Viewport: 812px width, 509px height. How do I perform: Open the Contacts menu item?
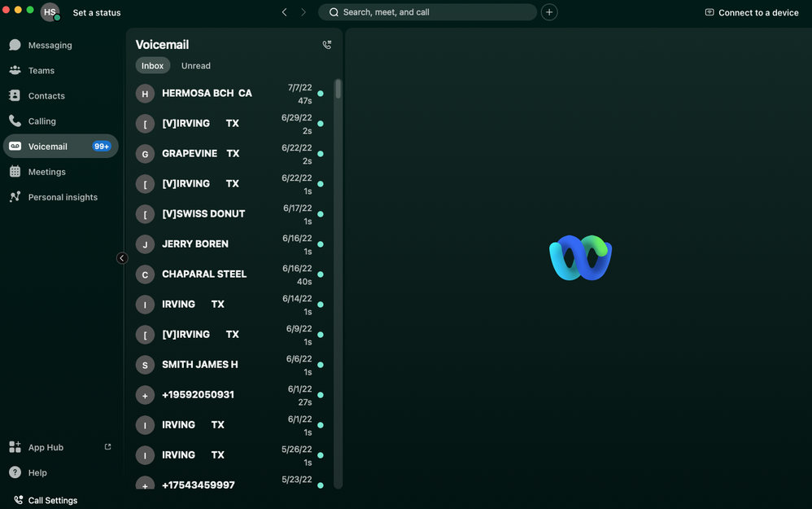(60, 95)
